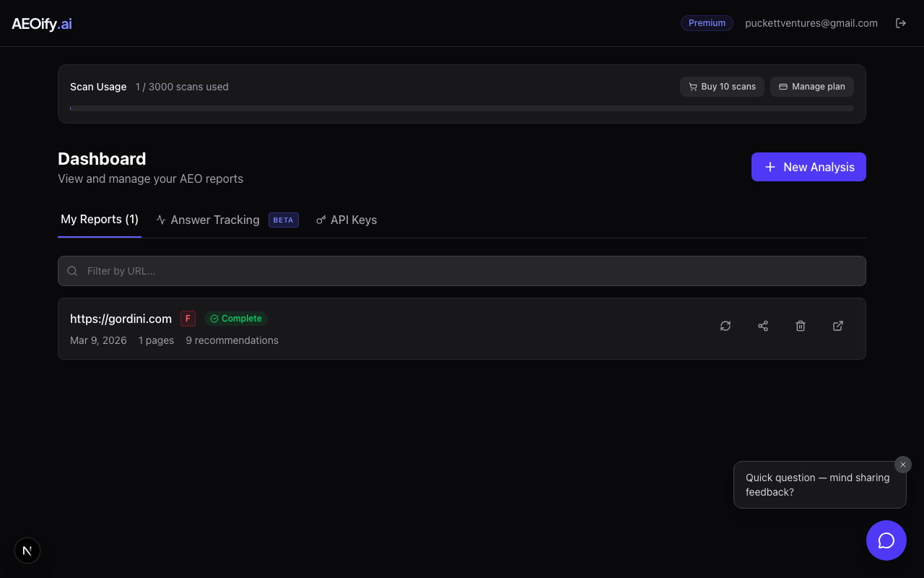Screen dimensions: 924x578
Task: Rescan the gordini.com report
Action: pyautogui.click(x=725, y=326)
